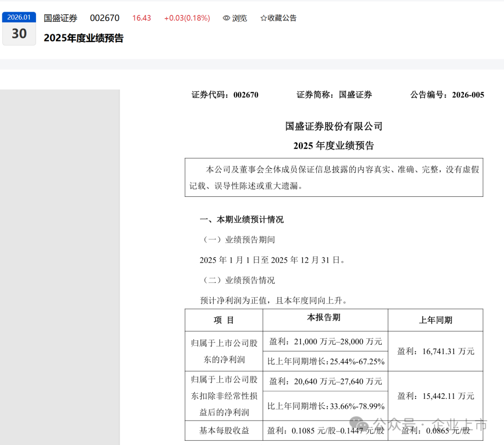Click 证券简称:国盛证券 in the document
The image size is (504, 445).
(x=334, y=95)
